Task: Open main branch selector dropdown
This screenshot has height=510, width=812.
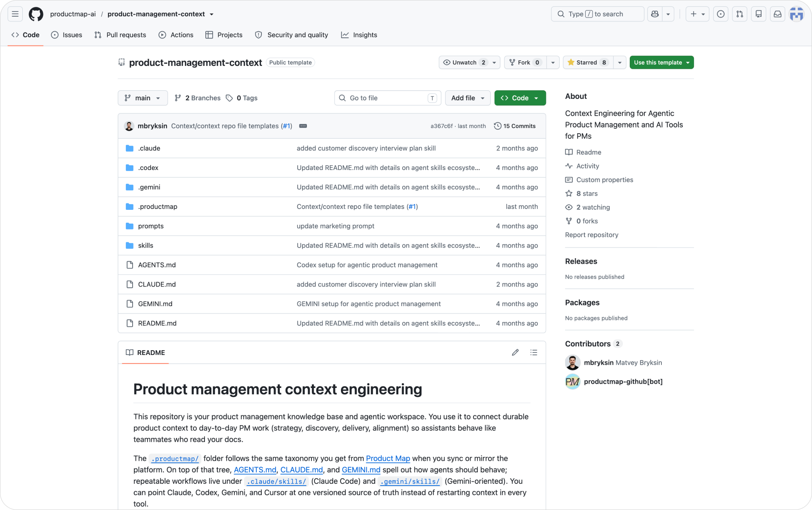Action: click(142, 98)
